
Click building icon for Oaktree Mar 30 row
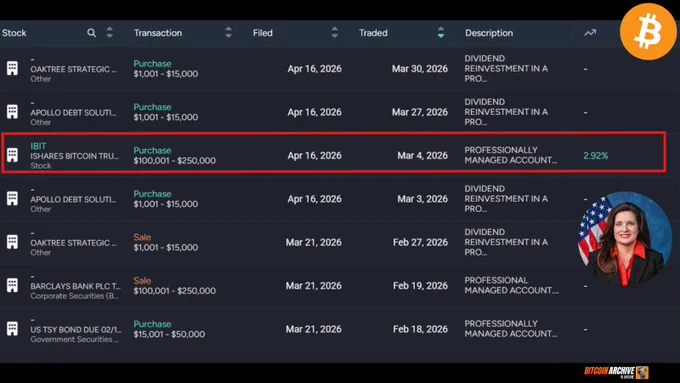(13, 68)
